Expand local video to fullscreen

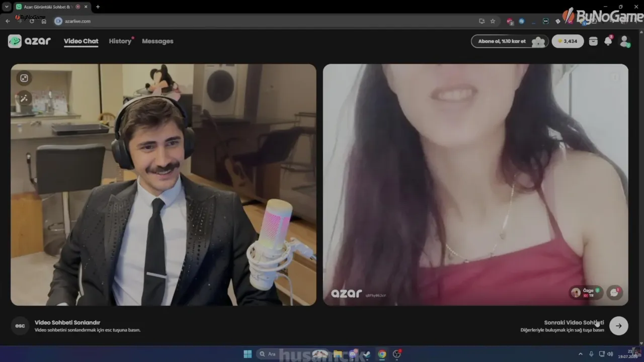24,78
